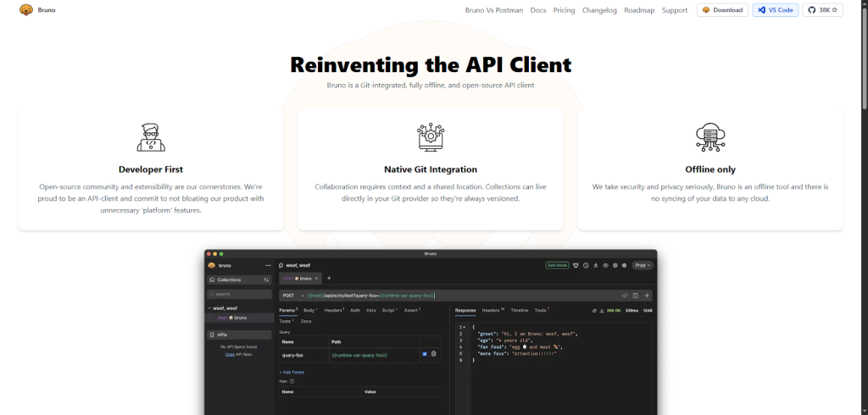Uncheck the query-foo parameter checkbox
Image resolution: width=868 pixels, height=415 pixels.
tap(425, 354)
